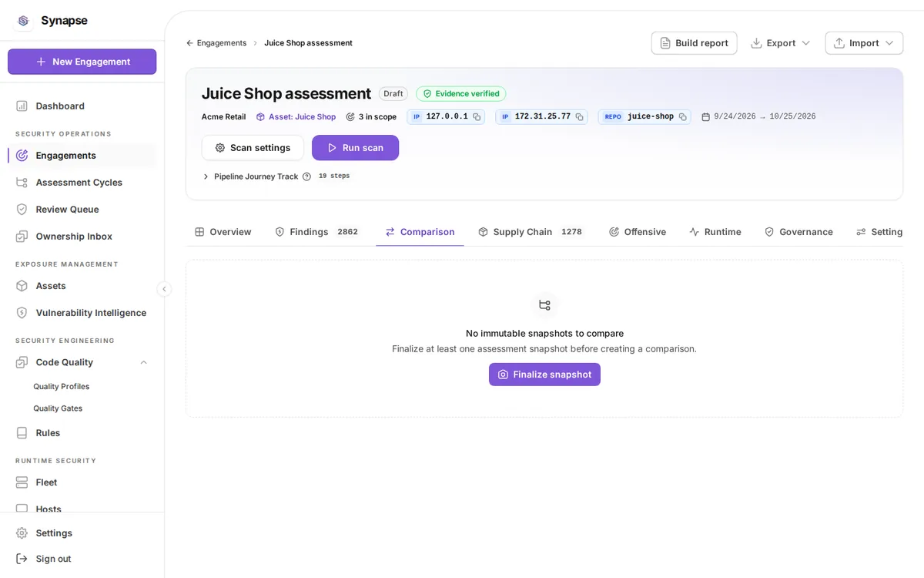
Task: Click the 10/25/2026 end date
Action: [792, 117]
